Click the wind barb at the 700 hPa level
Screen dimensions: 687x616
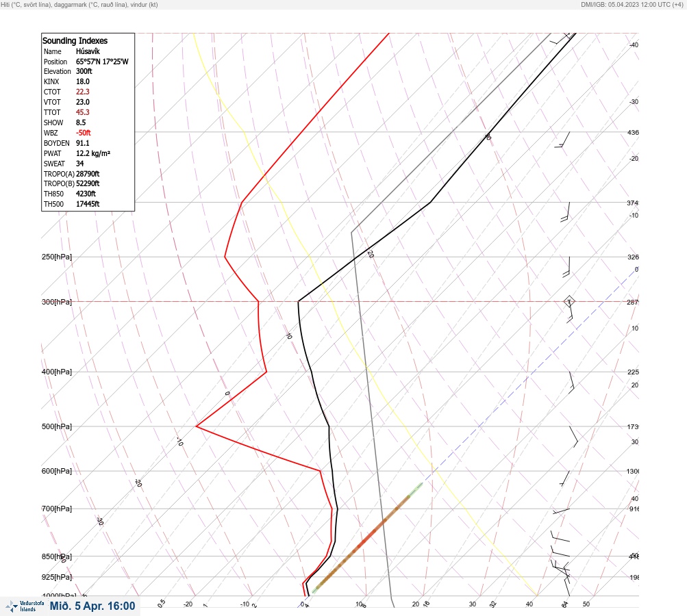[x=561, y=511]
